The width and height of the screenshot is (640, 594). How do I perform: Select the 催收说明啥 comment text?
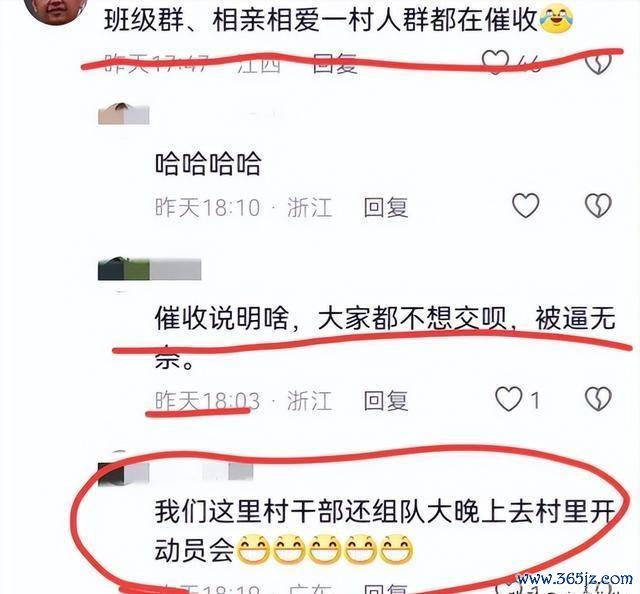point(385,337)
